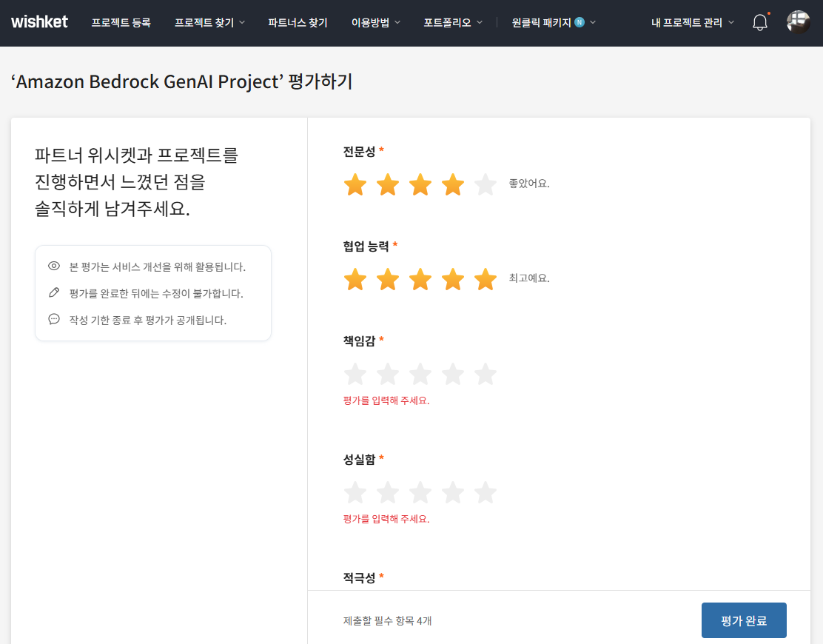Rate 책임감 with the first star

click(x=355, y=375)
